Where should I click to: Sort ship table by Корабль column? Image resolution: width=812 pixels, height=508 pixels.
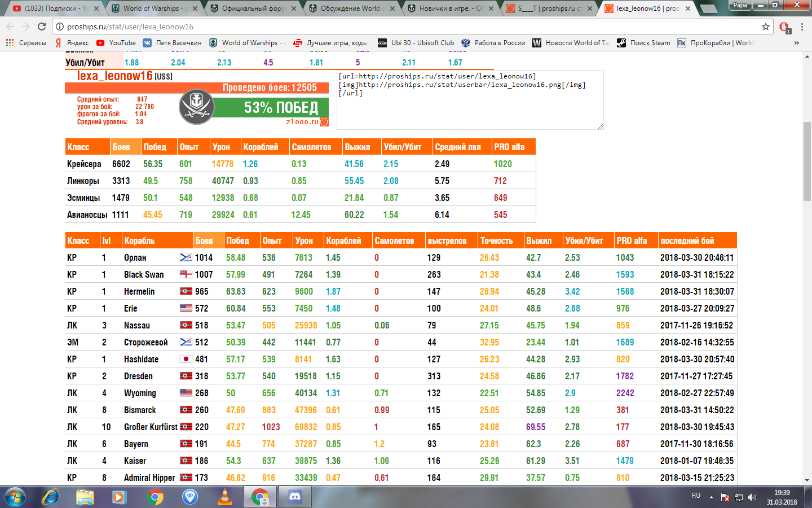[157, 240]
